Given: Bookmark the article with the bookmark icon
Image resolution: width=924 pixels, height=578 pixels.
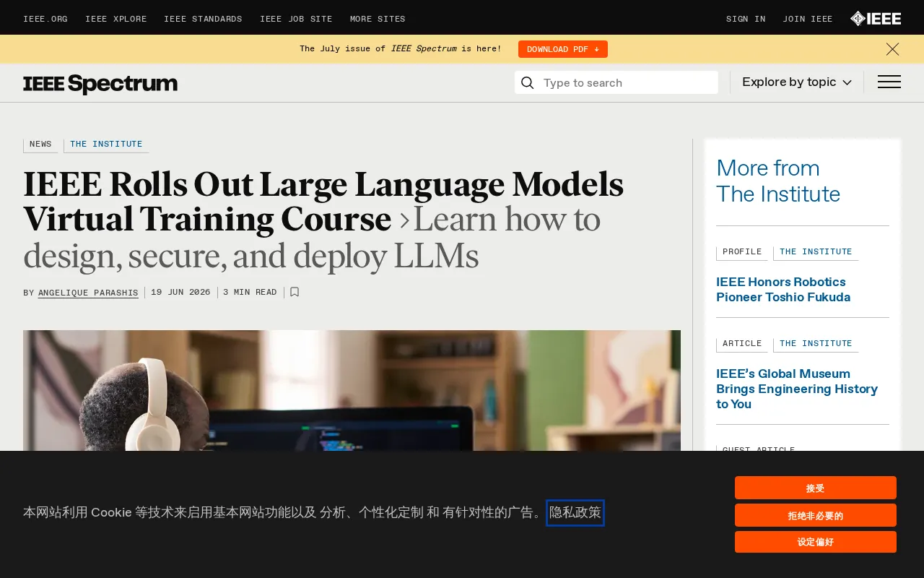Looking at the screenshot, I should (x=295, y=293).
